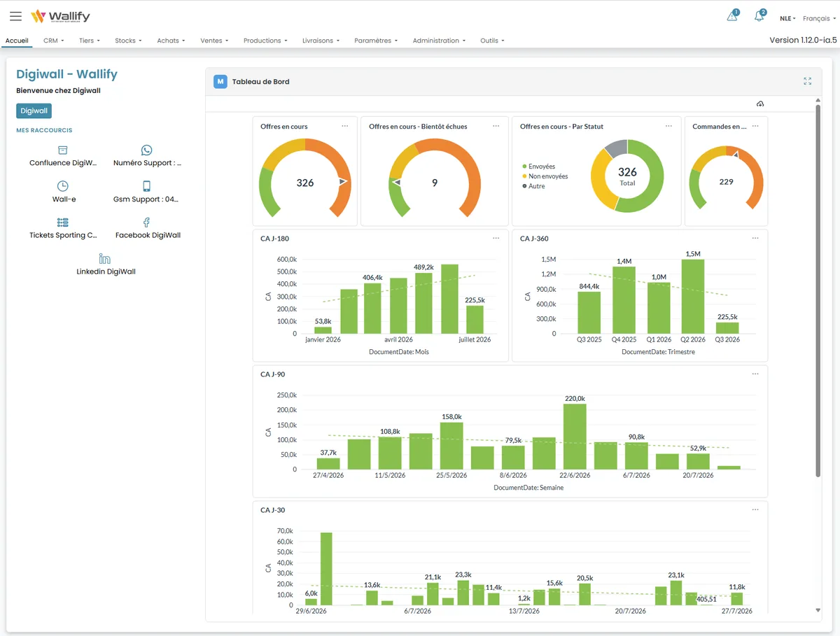Screen dimensions: 840x636
Task: Open the notifications bell
Action: (x=759, y=16)
